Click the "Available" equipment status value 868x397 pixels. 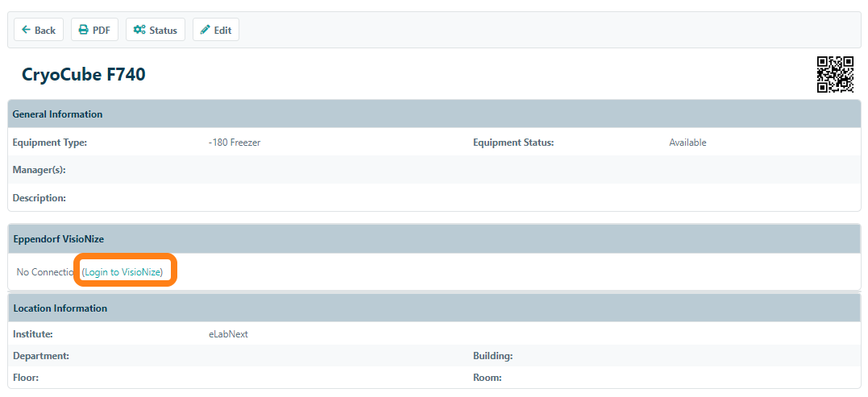[x=687, y=143]
